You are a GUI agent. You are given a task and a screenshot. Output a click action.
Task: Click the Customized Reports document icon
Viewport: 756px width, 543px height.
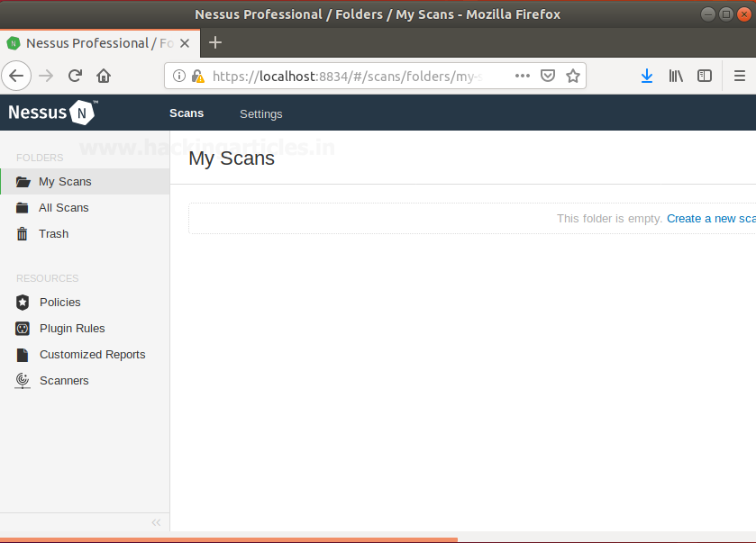[23, 355]
